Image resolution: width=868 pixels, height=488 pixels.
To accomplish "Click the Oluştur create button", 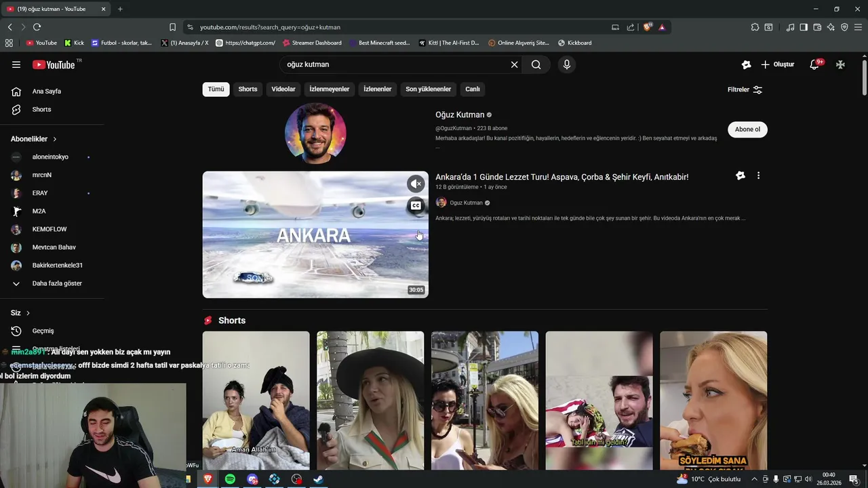I will (778, 64).
